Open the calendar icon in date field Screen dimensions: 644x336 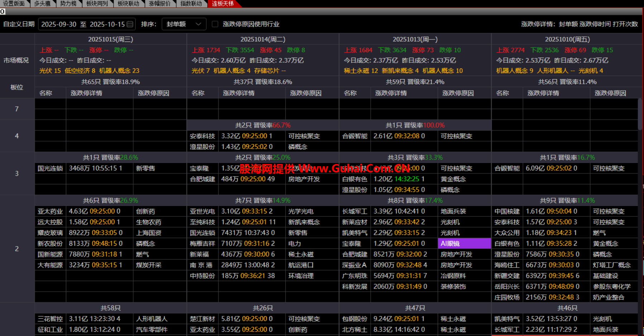coord(130,24)
